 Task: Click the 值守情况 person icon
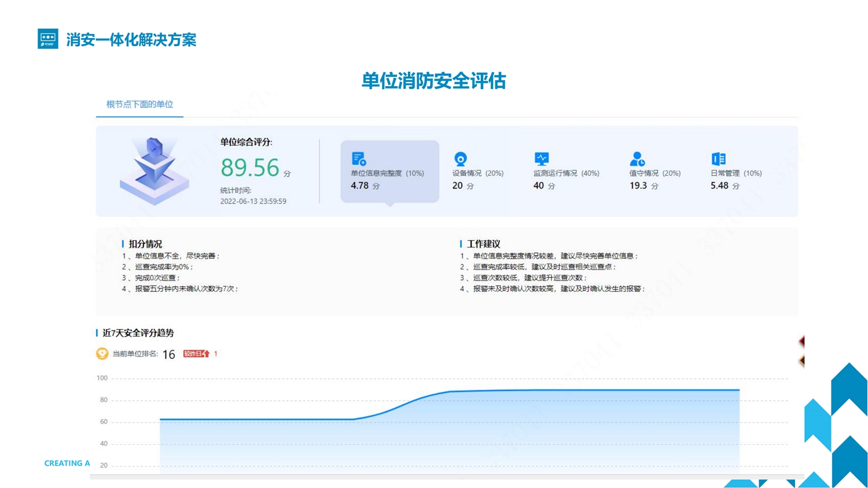(637, 158)
